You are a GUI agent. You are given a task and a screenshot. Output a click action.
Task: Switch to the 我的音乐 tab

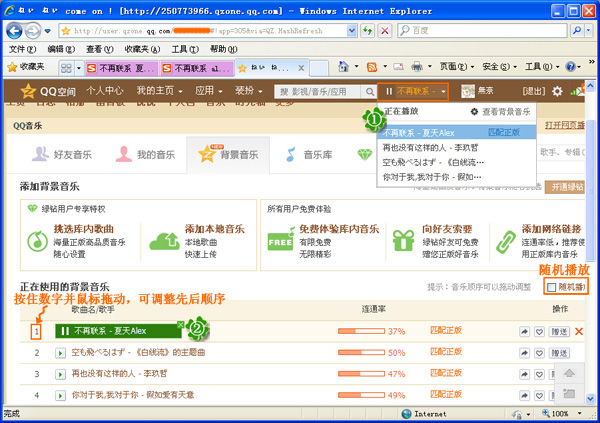[x=145, y=155]
